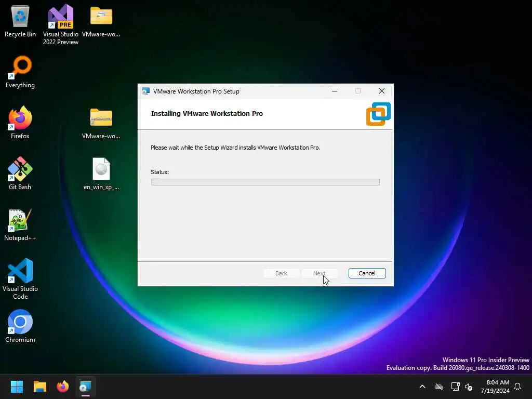Select the en_win_xp_... disc image file

click(101, 174)
